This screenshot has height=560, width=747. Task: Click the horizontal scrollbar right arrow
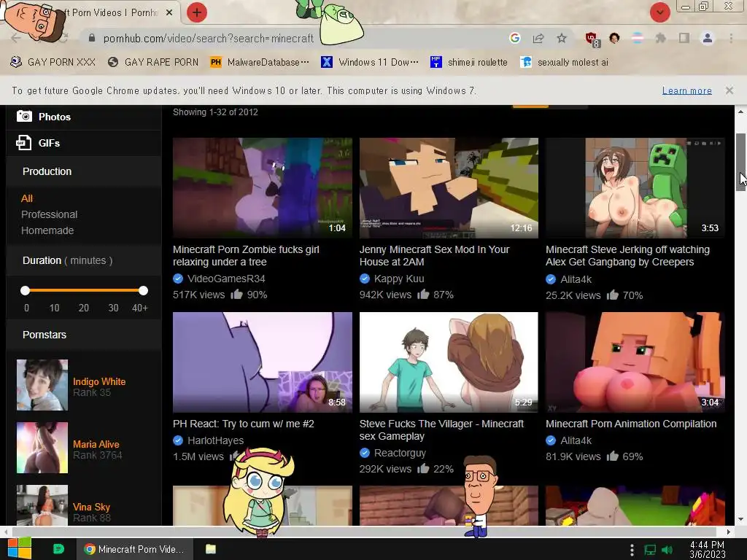[x=729, y=532]
